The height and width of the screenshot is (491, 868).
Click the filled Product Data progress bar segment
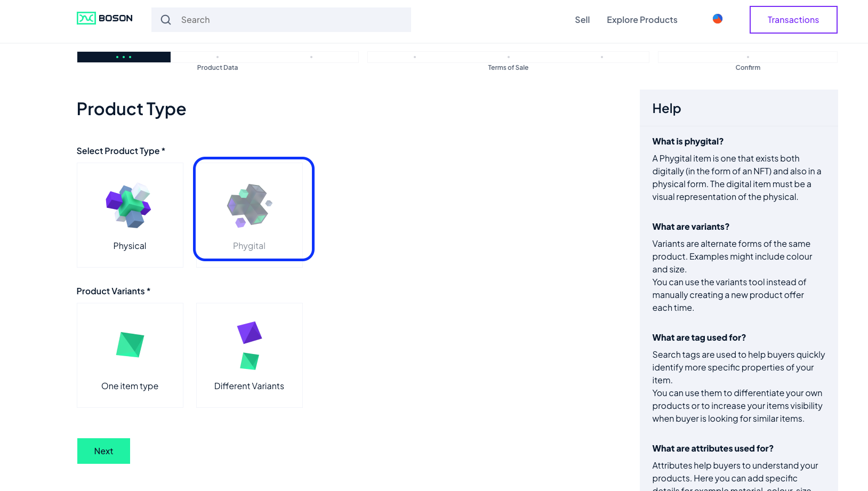(x=124, y=57)
